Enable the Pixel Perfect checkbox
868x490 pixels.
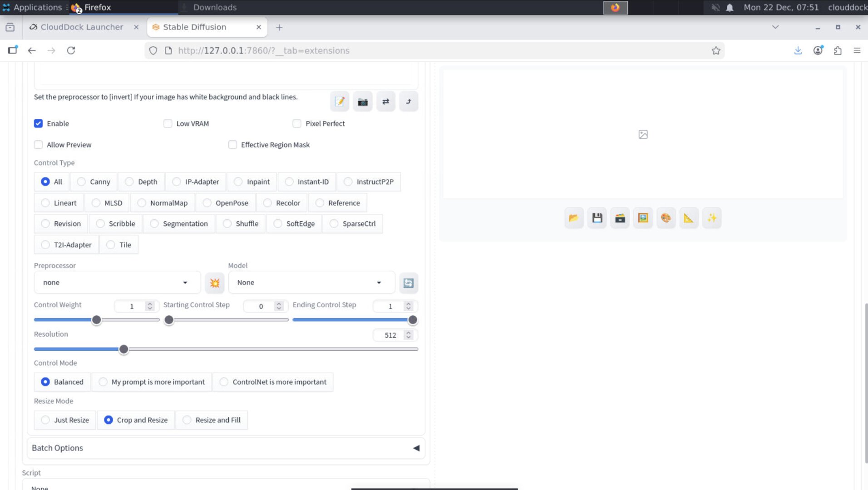297,123
